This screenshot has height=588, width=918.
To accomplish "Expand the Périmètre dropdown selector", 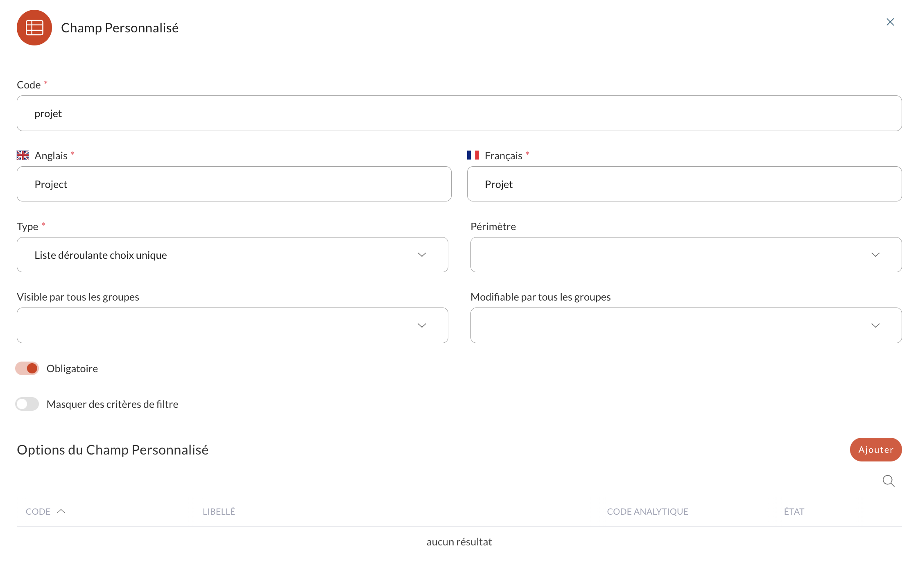I will [x=685, y=254].
